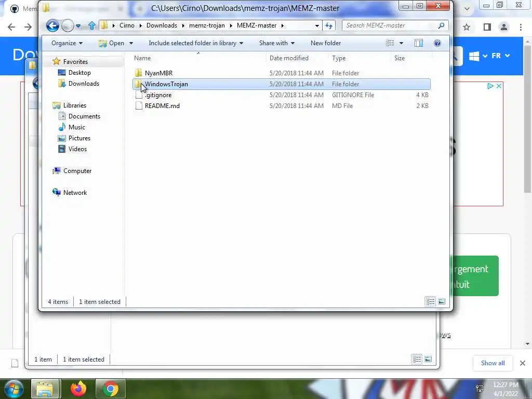Open recent locations dropdown arrow
This screenshot has width=532, height=399.
(x=78, y=26)
